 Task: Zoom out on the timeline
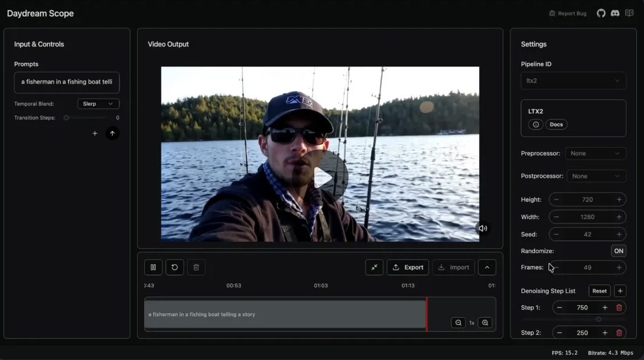coord(458,322)
